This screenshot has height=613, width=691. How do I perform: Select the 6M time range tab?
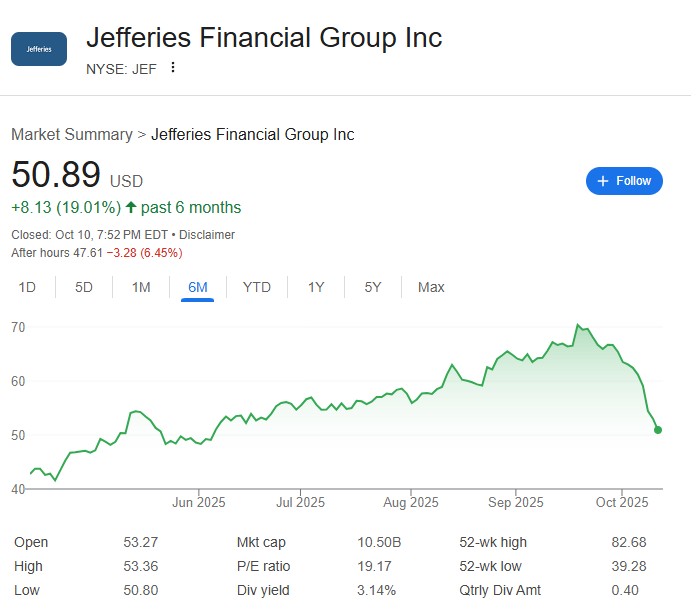(x=198, y=288)
